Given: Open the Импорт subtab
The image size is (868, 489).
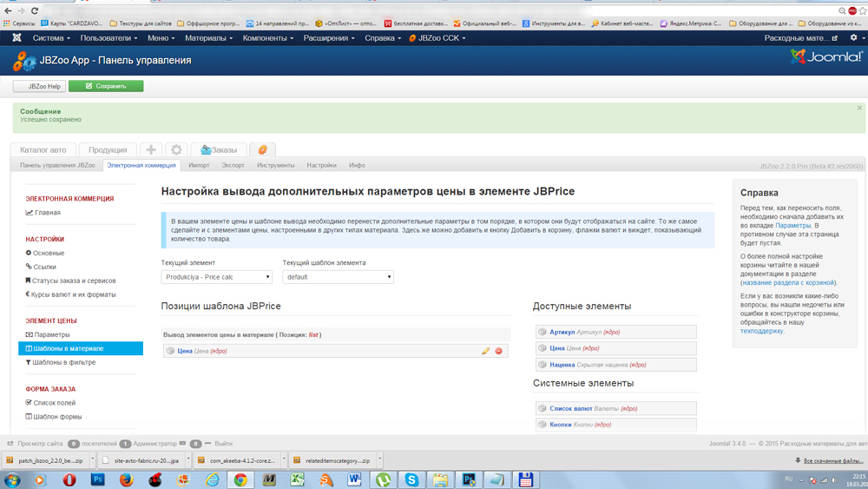Looking at the screenshot, I should (199, 165).
